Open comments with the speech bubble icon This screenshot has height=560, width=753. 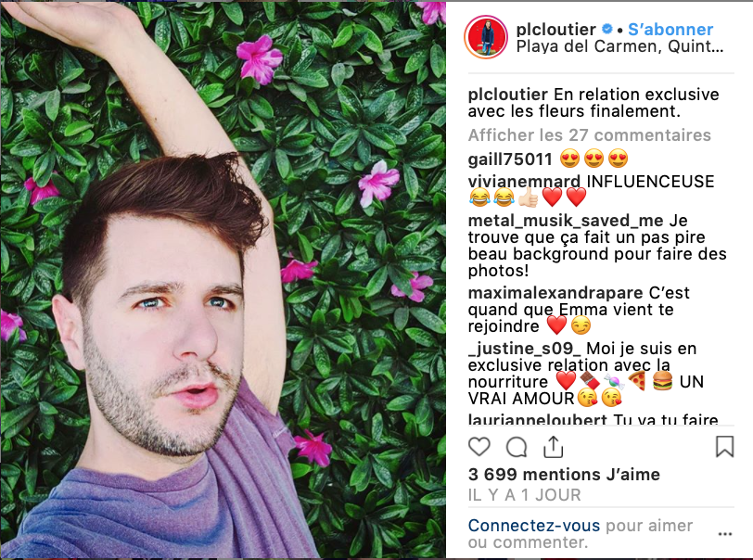[x=517, y=447]
